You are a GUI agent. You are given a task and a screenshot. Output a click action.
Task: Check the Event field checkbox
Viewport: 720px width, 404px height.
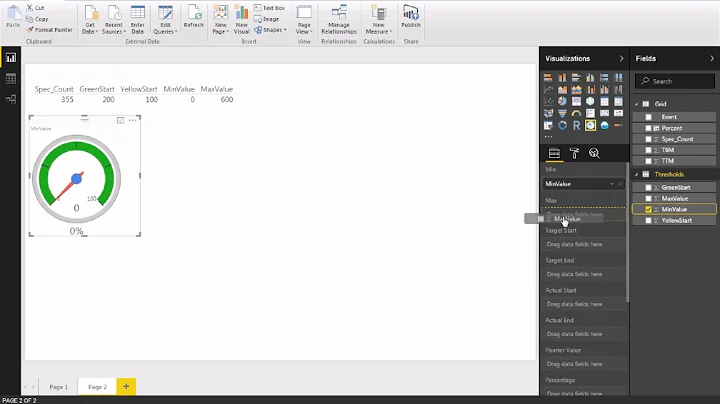coord(648,117)
